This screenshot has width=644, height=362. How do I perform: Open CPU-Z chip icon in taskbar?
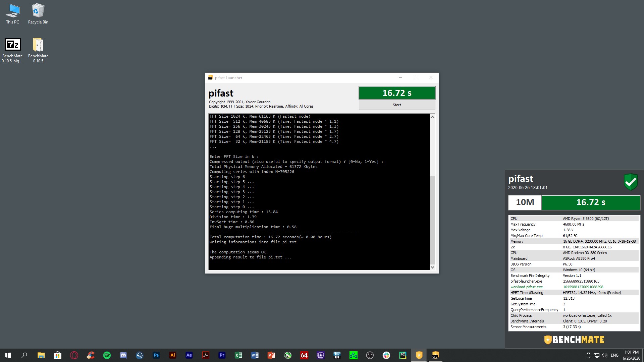[320, 355]
